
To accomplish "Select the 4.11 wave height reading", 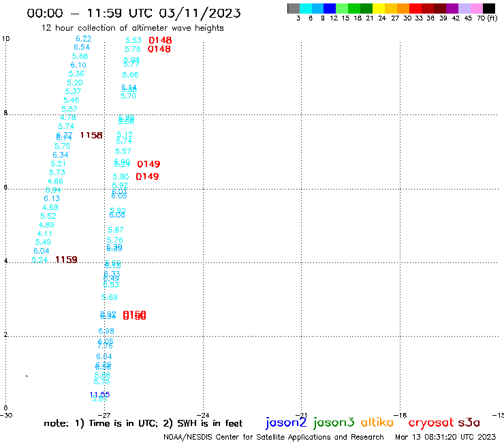I will pos(44,234).
